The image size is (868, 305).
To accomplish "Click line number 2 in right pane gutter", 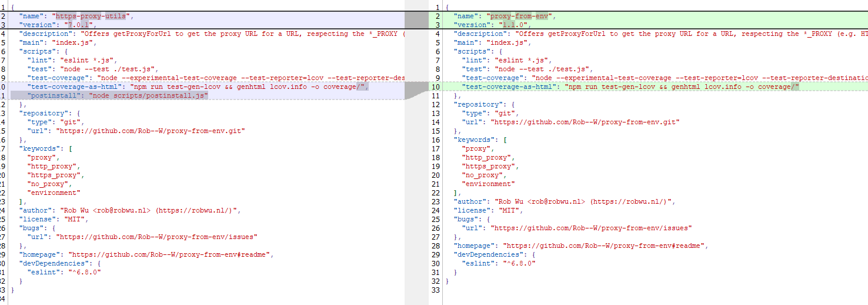I will (438, 16).
